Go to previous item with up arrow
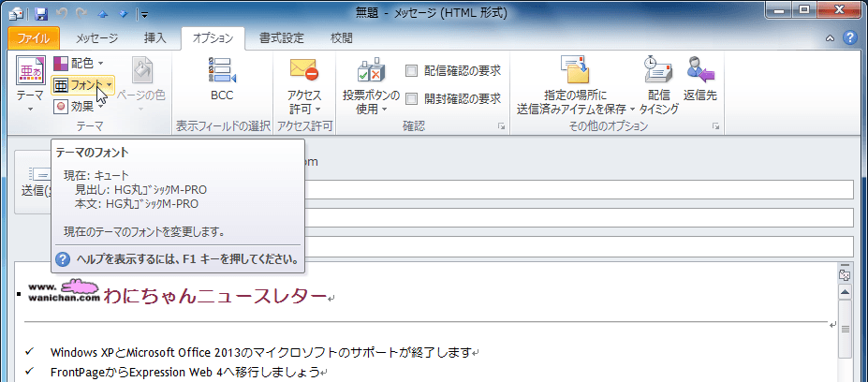868x382 pixels. pyautogui.click(x=101, y=12)
